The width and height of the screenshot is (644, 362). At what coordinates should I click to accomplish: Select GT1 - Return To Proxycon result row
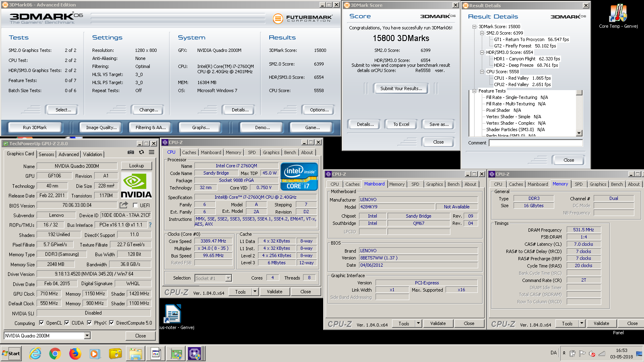click(x=531, y=39)
